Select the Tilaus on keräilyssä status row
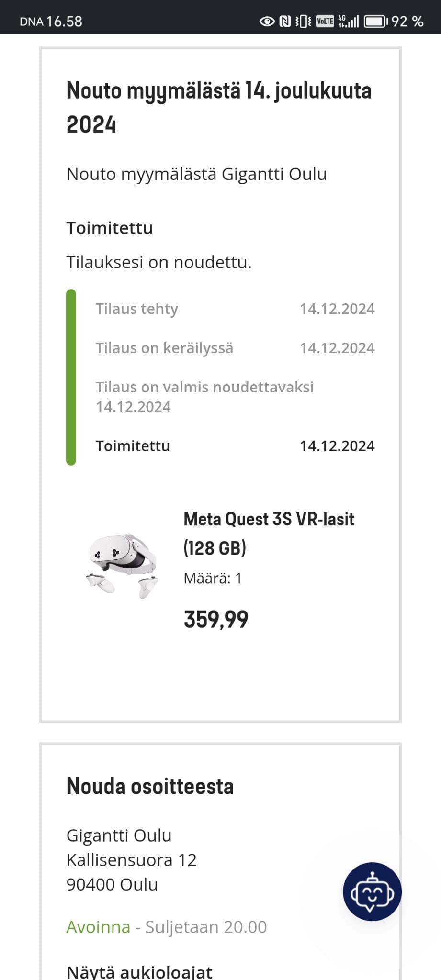Image resolution: width=441 pixels, height=980 pixels. click(x=235, y=348)
